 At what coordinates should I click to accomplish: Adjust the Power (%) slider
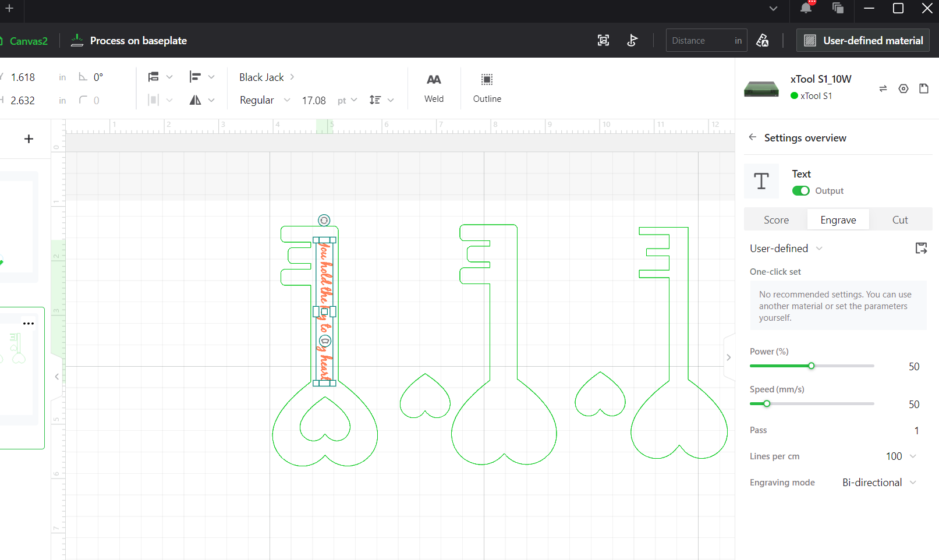[x=812, y=366]
